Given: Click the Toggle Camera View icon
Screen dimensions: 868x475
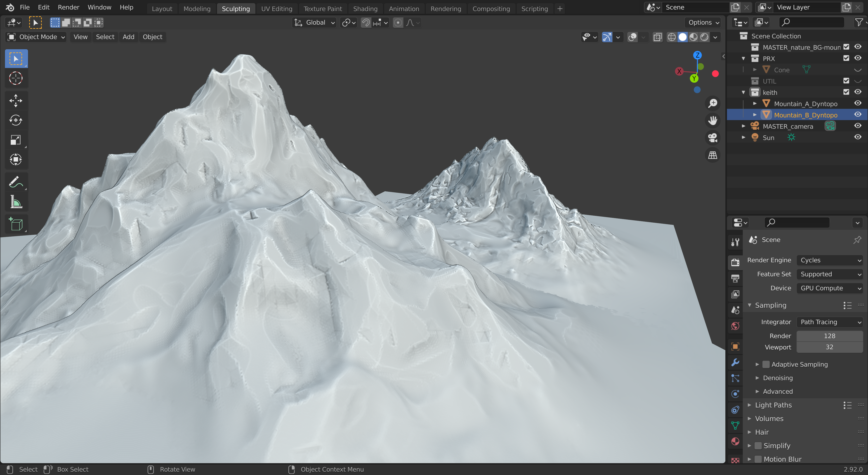Looking at the screenshot, I should click(x=712, y=138).
